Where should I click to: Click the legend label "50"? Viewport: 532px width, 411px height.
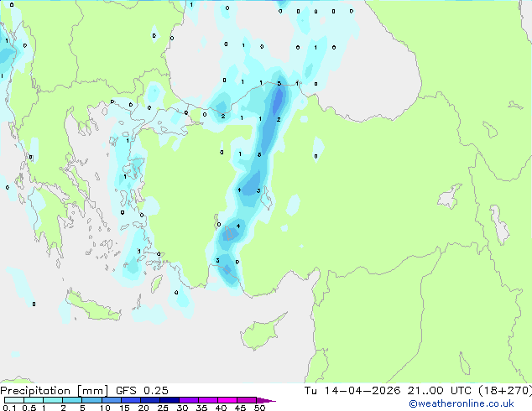tap(259, 408)
